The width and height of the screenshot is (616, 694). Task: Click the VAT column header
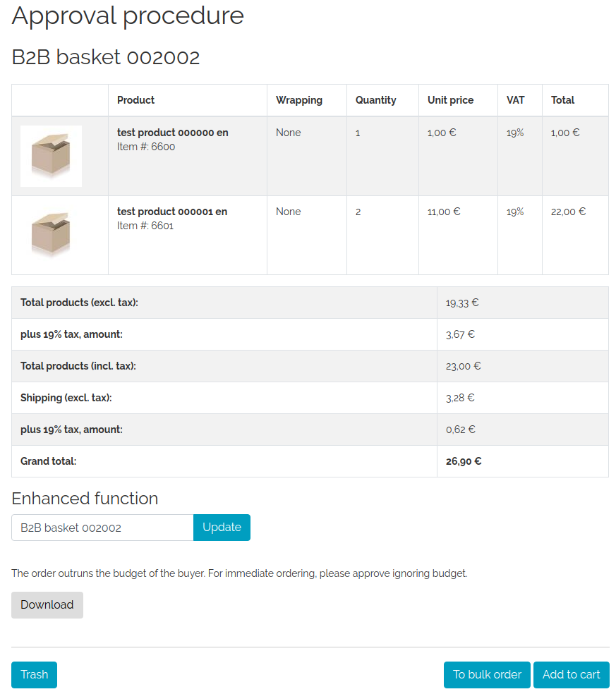[x=516, y=100]
